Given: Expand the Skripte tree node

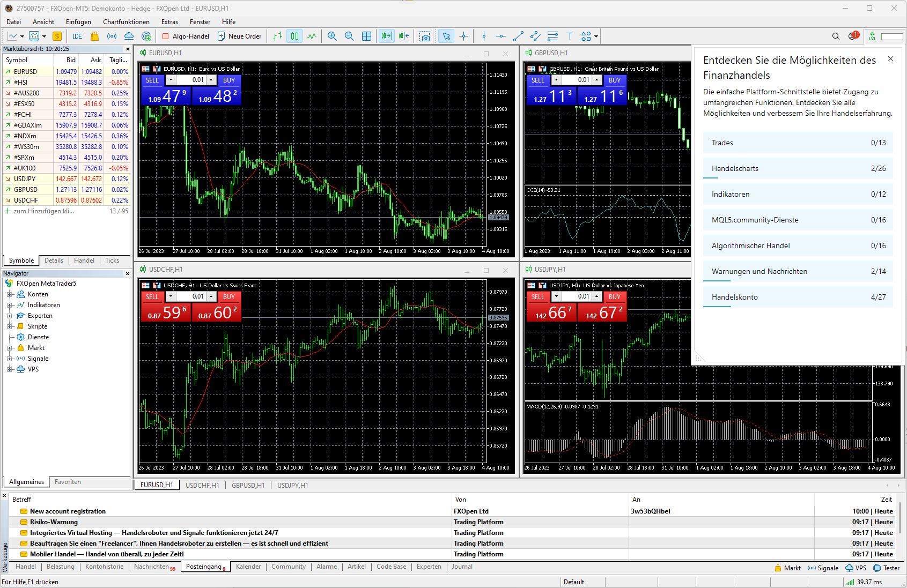Looking at the screenshot, I should [9, 326].
